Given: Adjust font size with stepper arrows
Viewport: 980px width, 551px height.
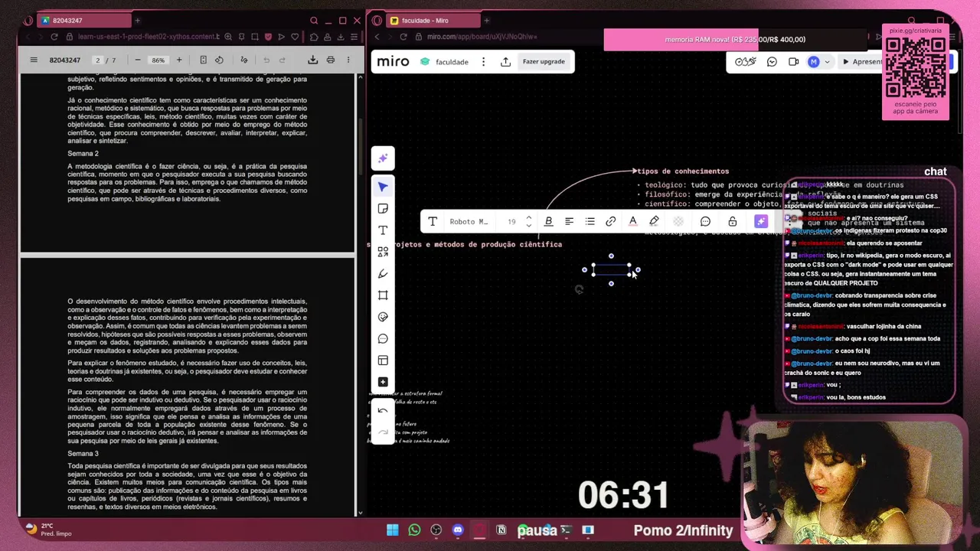Looking at the screenshot, I should tap(528, 221).
